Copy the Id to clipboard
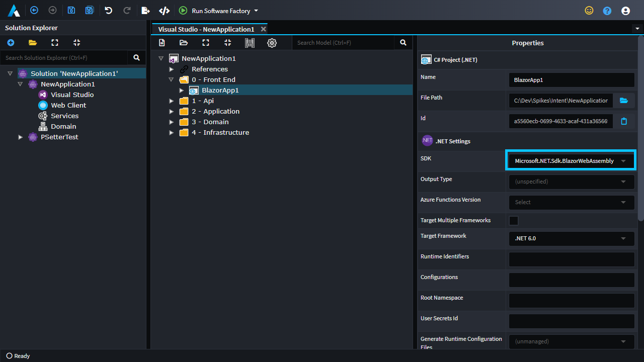 [x=624, y=121]
